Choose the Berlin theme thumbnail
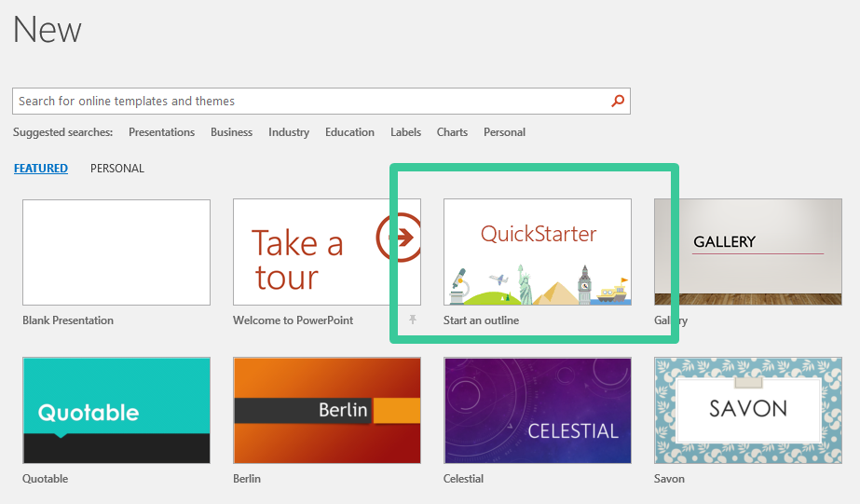 coord(327,411)
